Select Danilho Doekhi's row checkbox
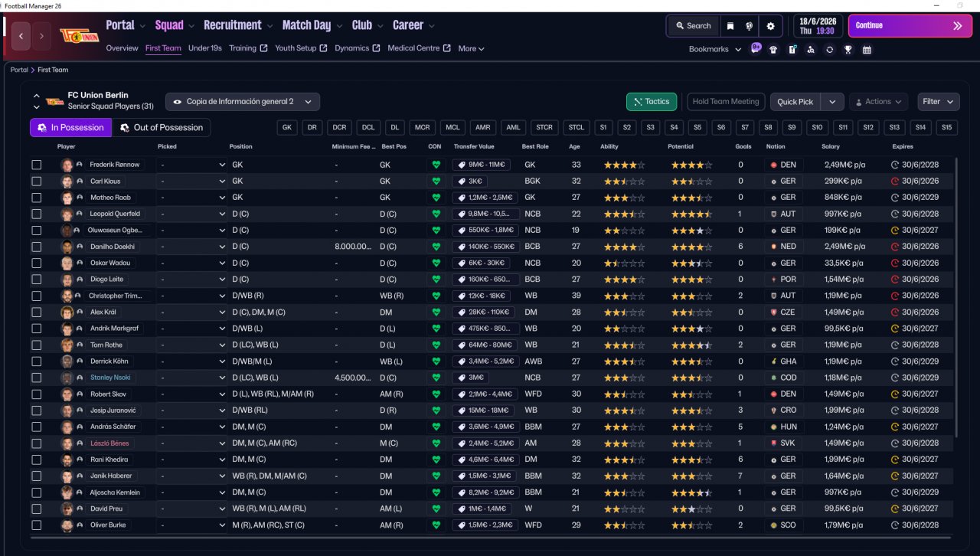Viewport: 980px width, 556px height. pyautogui.click(x=37, y=247)
